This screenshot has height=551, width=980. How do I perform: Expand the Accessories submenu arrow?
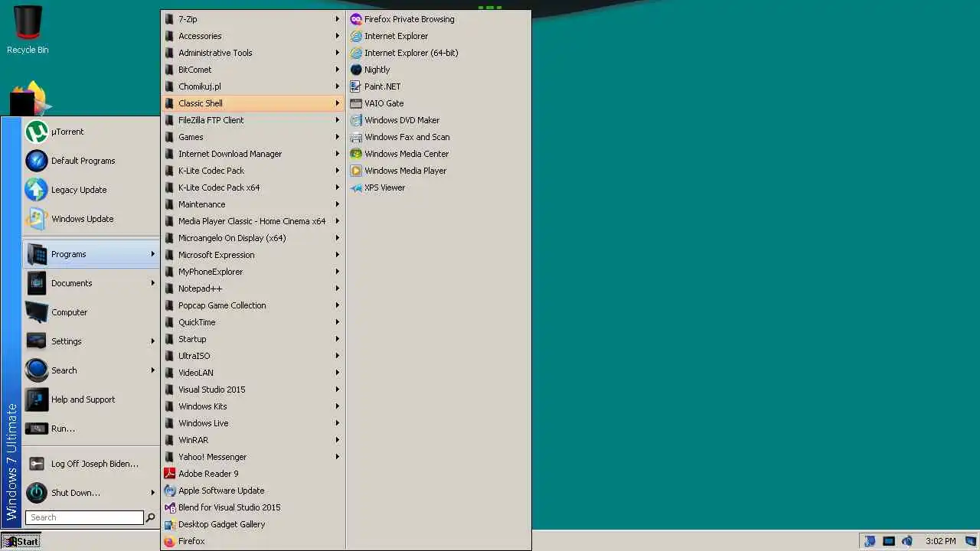click(x=338, y=36)
